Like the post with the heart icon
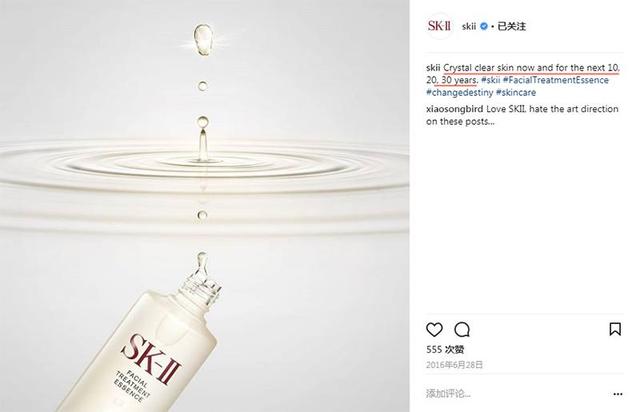Image resolution: width=640 pixels, height=412 pixels. (434, 329)
